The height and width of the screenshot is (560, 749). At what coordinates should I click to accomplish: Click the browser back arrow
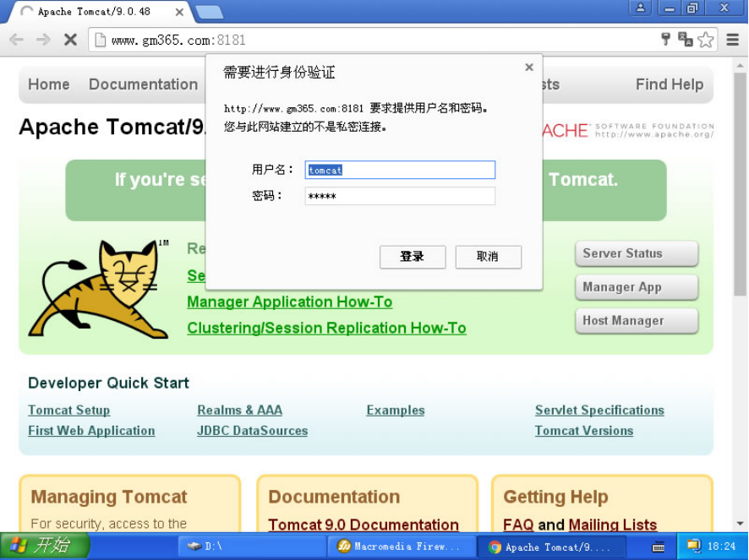click(x=16, y=40)
